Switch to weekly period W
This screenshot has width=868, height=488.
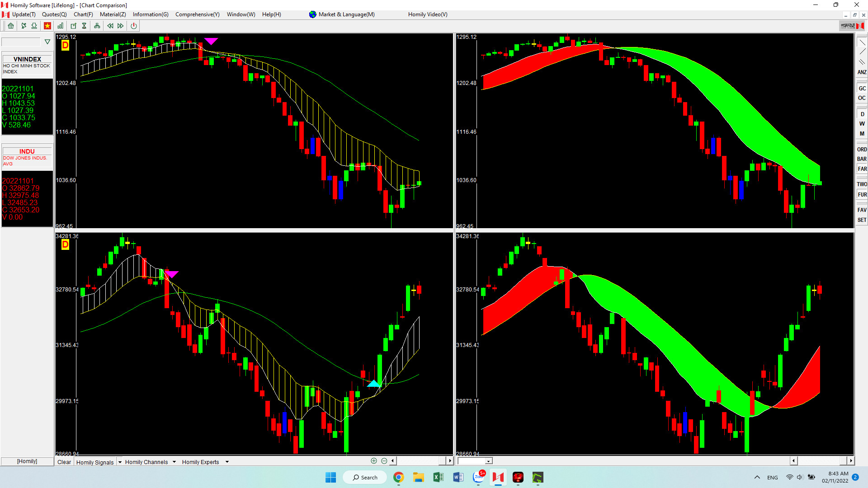pyautogui.click(x=862, y=124)
